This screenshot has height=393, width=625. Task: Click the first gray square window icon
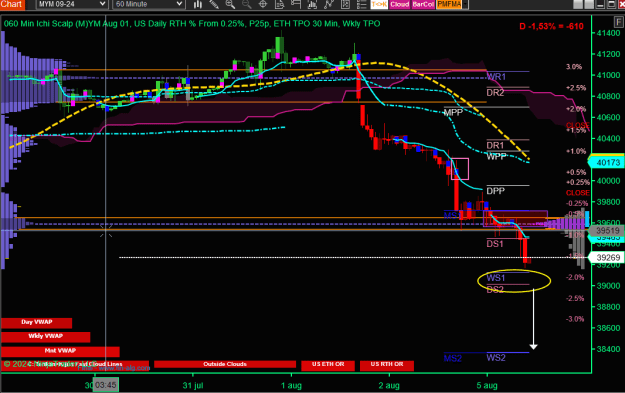point(578,4)
